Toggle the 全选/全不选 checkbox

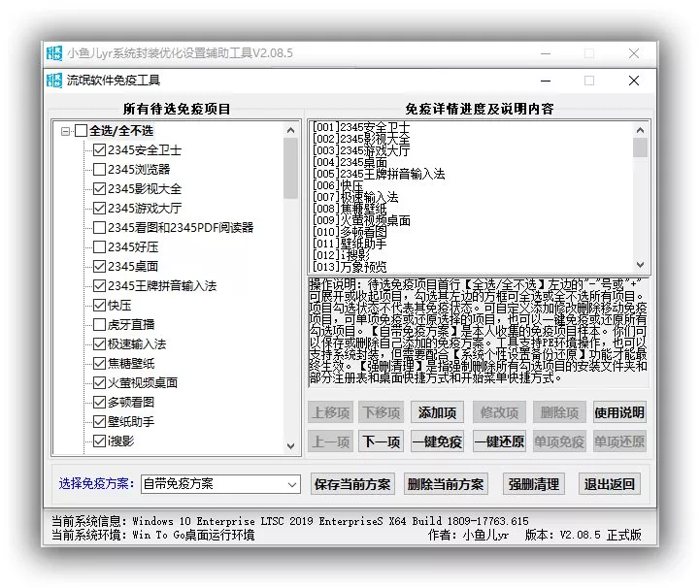click(x=81, y=131)
